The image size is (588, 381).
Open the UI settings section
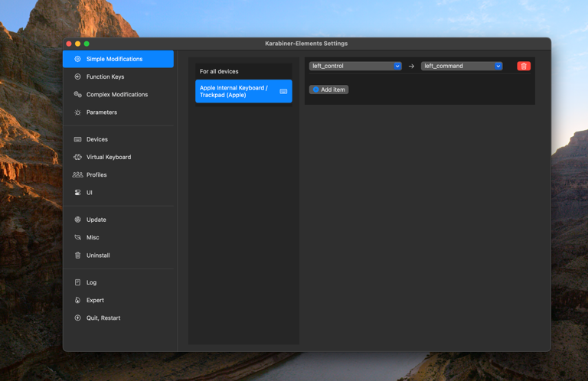(x=90, y=193)
